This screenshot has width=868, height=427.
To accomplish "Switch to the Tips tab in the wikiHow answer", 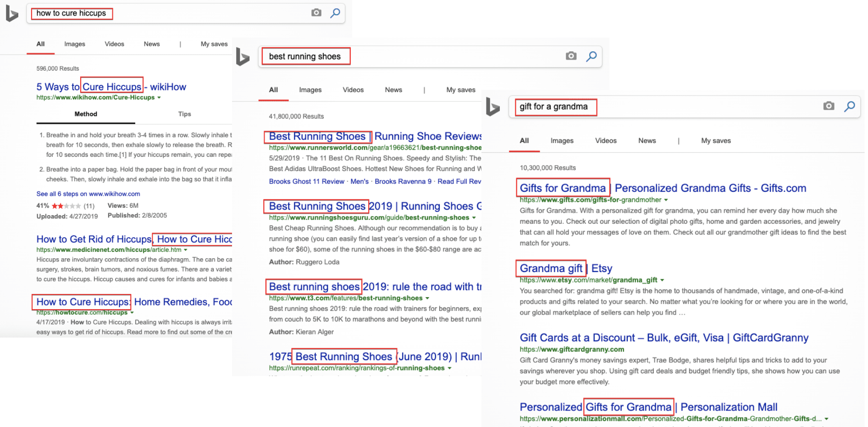I will (184, 114).
